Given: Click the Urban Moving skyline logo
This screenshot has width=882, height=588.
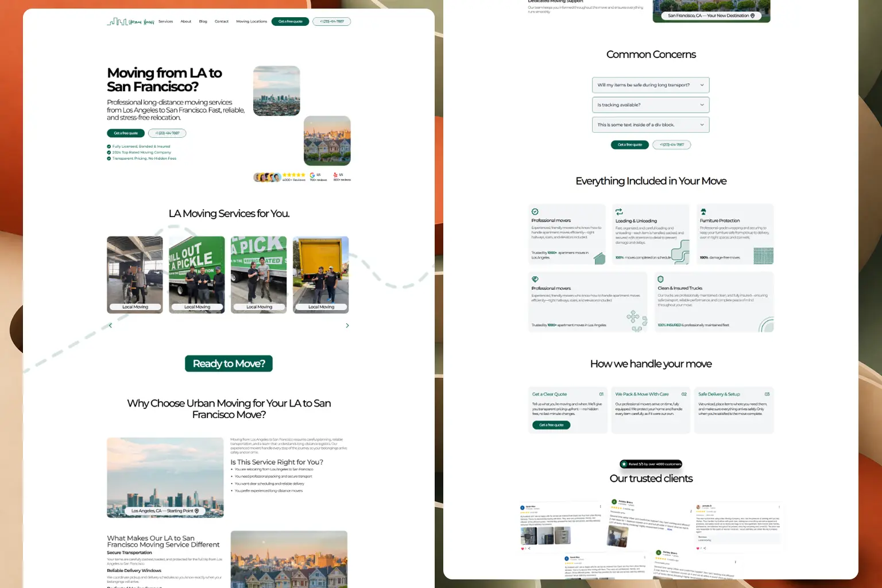Looking at the screenshot, I should pos(130,21).
